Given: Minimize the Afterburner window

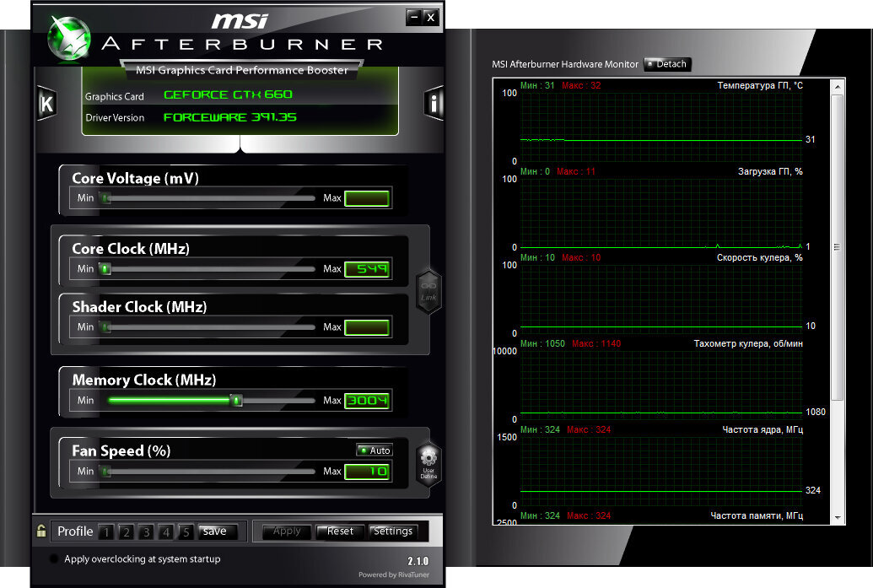Looking at the screenshot, I should [x=413, y=17].
